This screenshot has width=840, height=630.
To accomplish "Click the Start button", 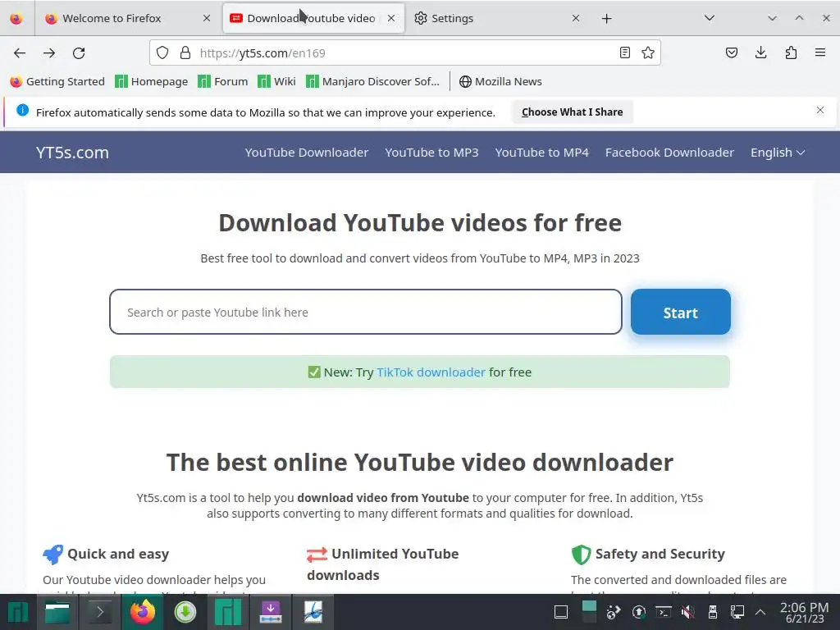I will [680, 313].
